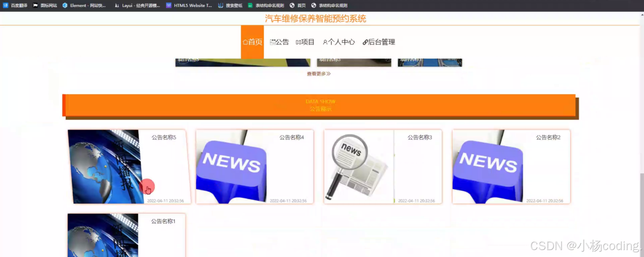Click the 公告名称2 title text
644x257 pixels.
[x=548, y=137]
